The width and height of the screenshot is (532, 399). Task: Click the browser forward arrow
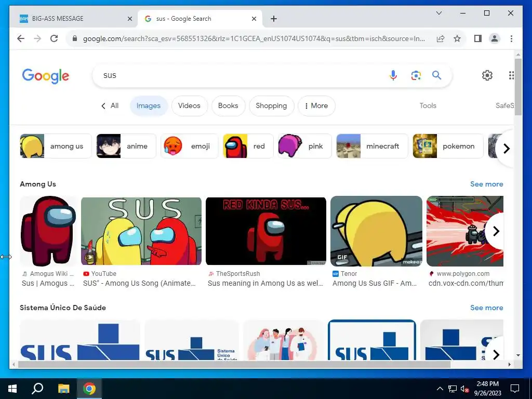pyautogui.click(x=37, y=38)
